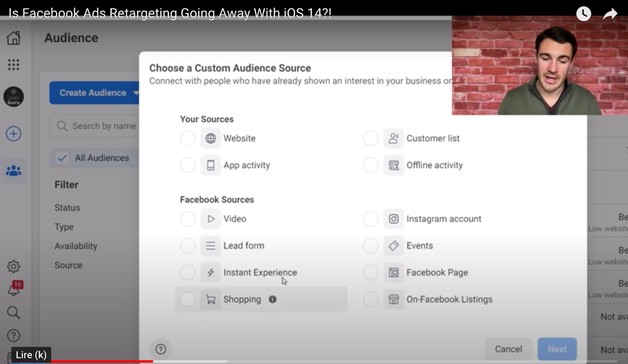Open the Create Audience dropdown
This screenshot has height=364, width=628.
coord(94,93)
